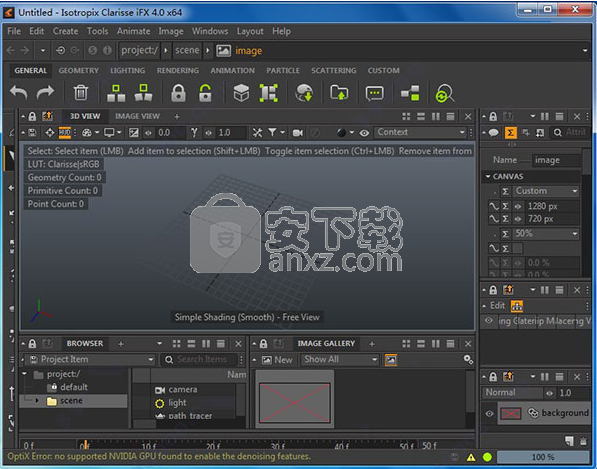Click the crossed tools icon in 3D view toolbar

point(257,132)
